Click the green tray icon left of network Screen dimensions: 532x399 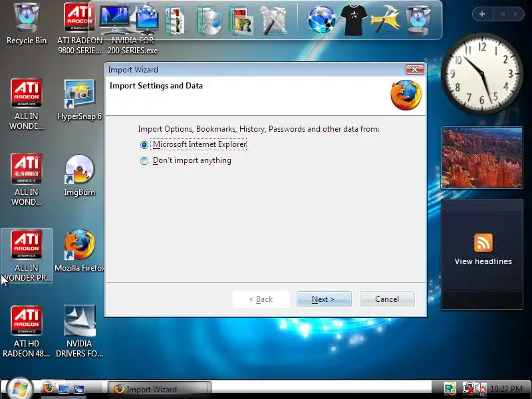(x=450, y=389)
